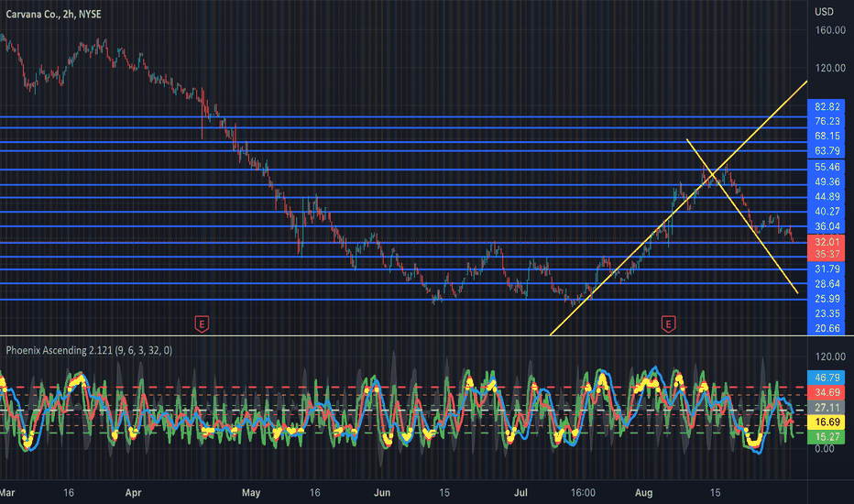Select the 44.89 price level label

[827, 197]
